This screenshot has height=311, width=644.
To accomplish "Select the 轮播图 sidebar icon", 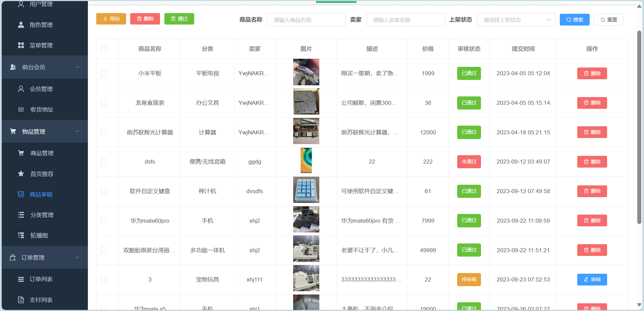I will point(21,235).
